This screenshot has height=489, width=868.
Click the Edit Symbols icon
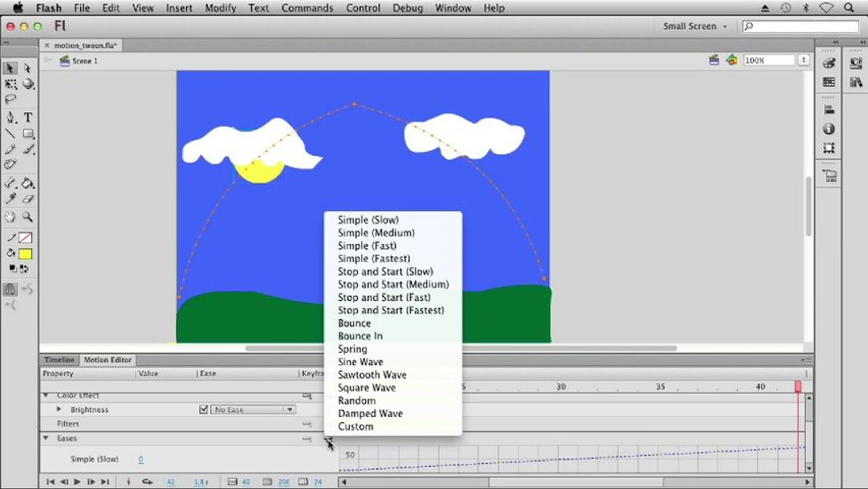point(731,60)
